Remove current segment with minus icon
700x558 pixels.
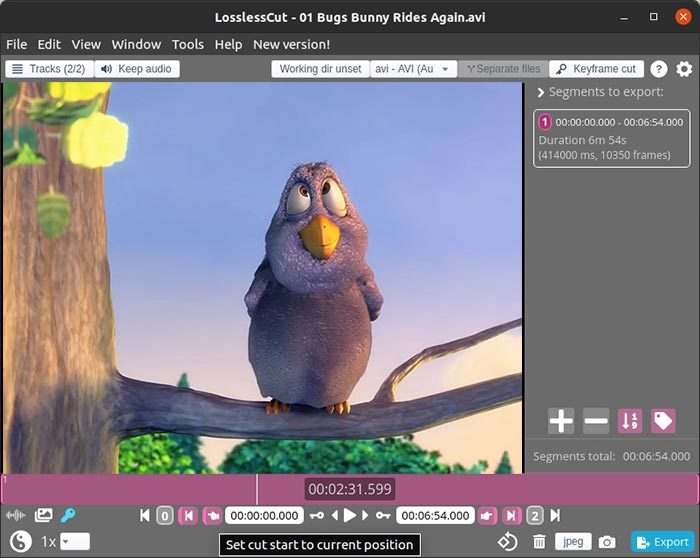click(x=596, y=421)
